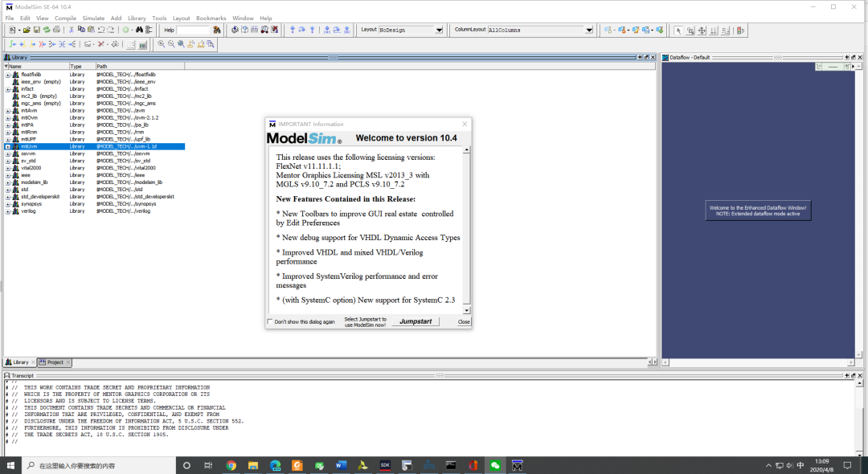Click the Chrome icon in Windows taskbar
The image size is (868, 474).
coord(231,466)
